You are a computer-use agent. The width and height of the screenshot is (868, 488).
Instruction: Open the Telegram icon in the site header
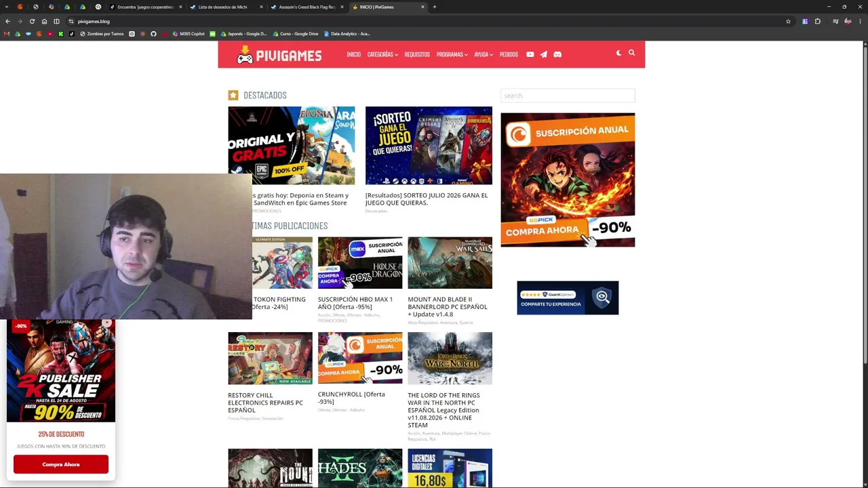(544, 54)
